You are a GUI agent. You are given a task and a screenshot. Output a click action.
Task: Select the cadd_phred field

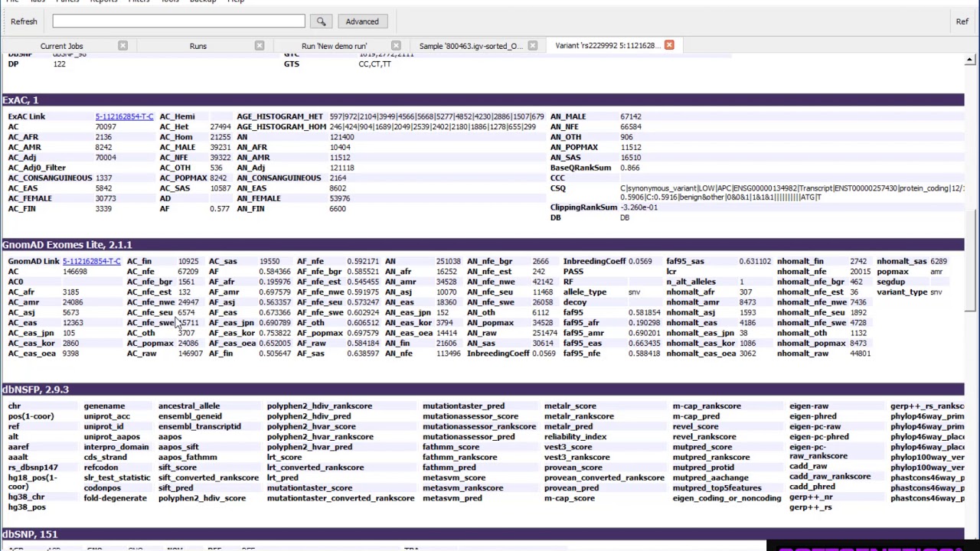coord(812,487)
